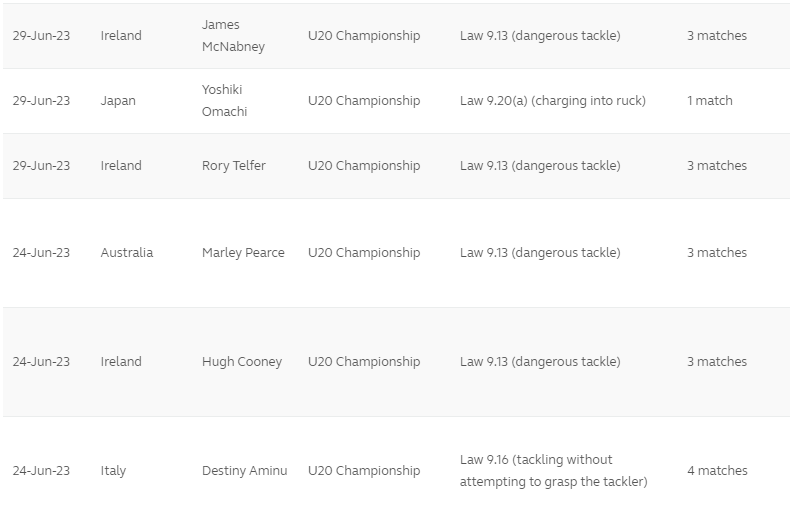Image resolution: width=790 pixels, height=521 pixels.
Task: Click the '1 match' sanction cell
Action: coord(710,101)
